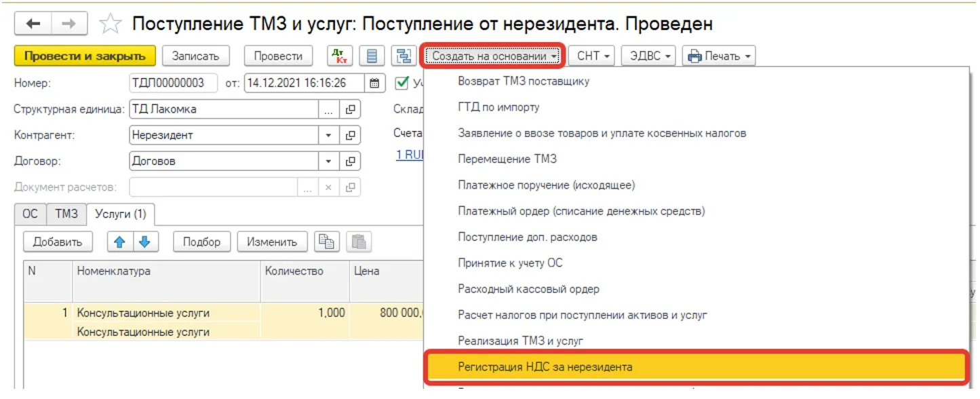The height and width of the screenshot is (399, 980).
Task: Click the Провести button
Action: (278, 56)
